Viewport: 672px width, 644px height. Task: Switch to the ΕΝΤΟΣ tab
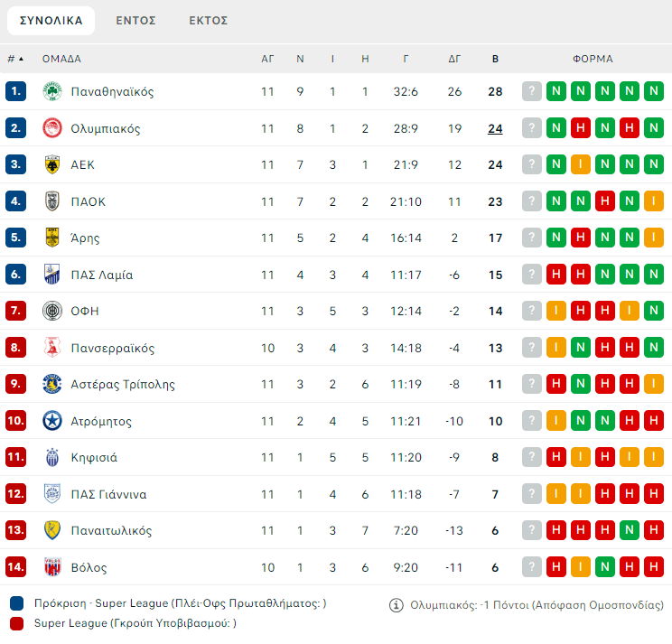(x=136, y=20)
